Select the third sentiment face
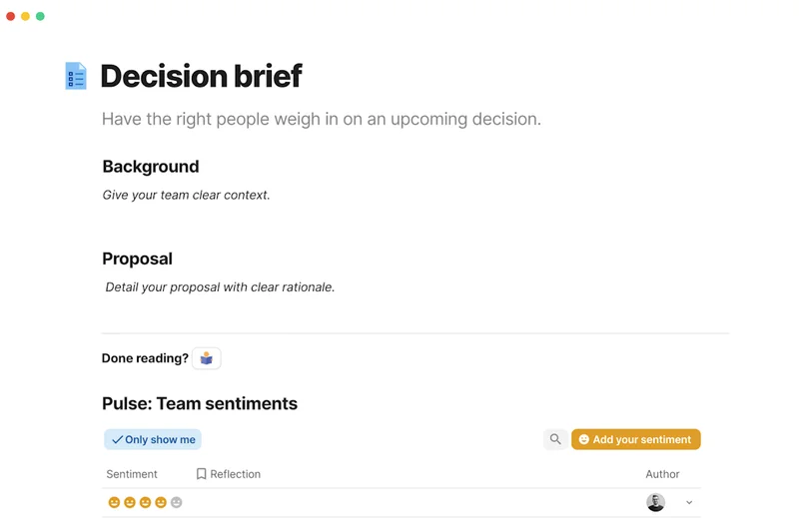The width and height of the screenshot is (799, 532). [145, 502]
